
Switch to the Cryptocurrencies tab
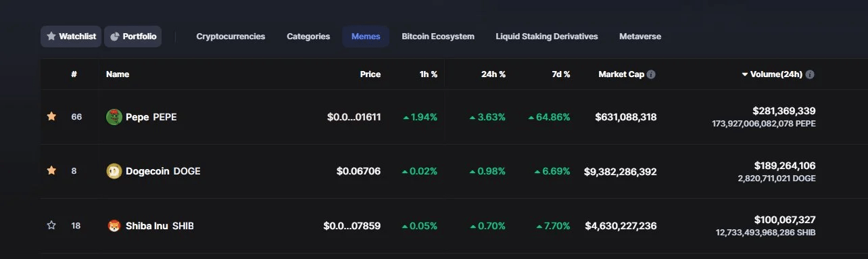(231, 37)
